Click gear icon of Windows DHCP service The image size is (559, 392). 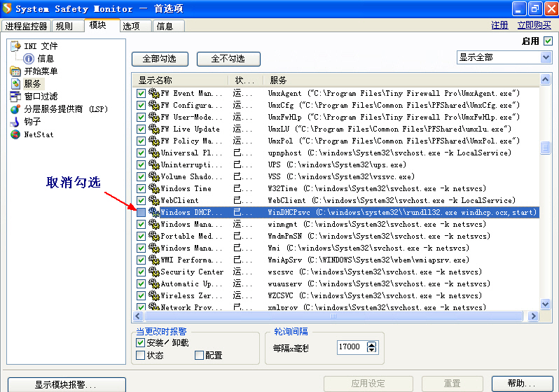(153, 212)
